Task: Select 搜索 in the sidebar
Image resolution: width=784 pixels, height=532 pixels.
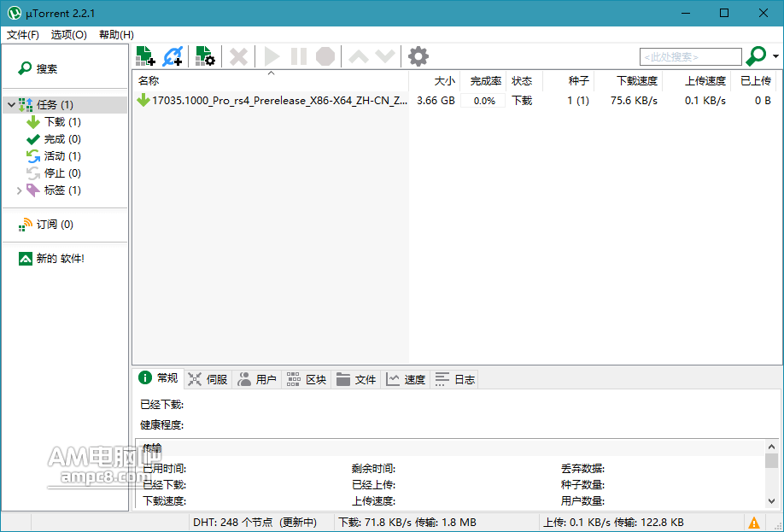Action: 38,68
